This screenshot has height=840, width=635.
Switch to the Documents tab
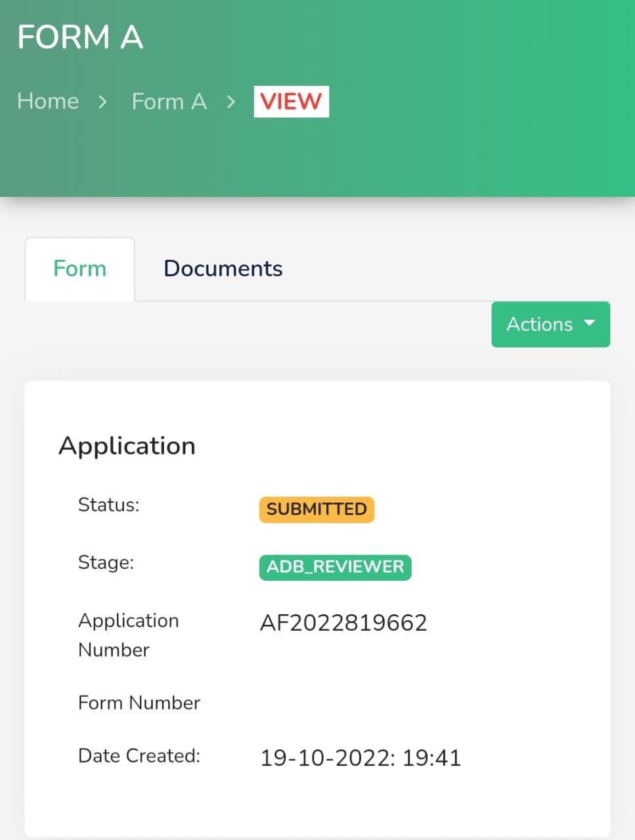pyautogui.click(x=223, y=269)
